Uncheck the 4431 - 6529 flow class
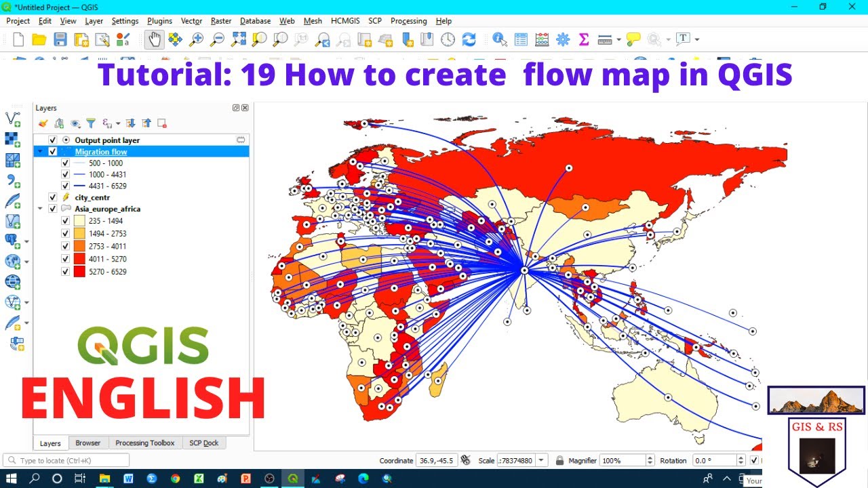This screenshot has width=868, height=488. coord(66,186)
